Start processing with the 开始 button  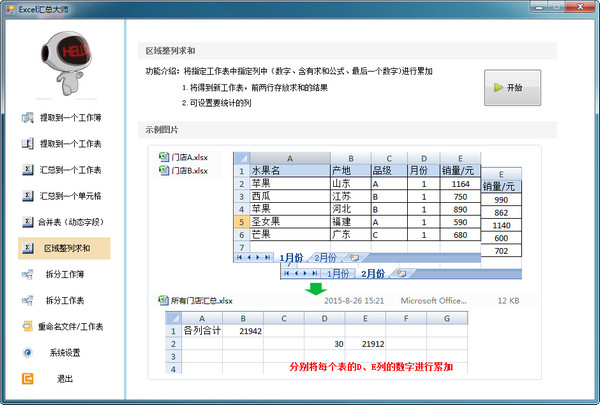[512, 88]
